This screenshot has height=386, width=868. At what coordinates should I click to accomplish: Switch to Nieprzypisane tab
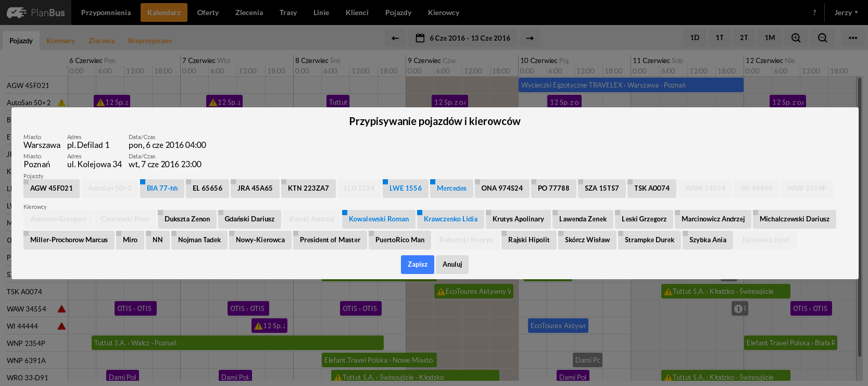coord(150,41)
